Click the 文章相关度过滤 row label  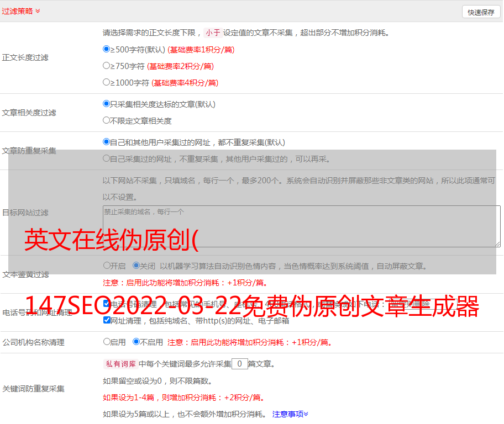coord(29,113)
